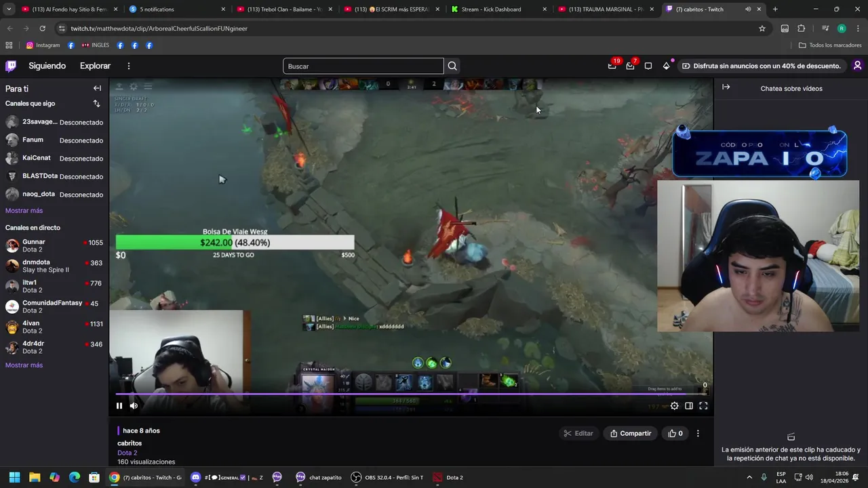Open Dota 2 from the taskbar

tap(448, 477)
